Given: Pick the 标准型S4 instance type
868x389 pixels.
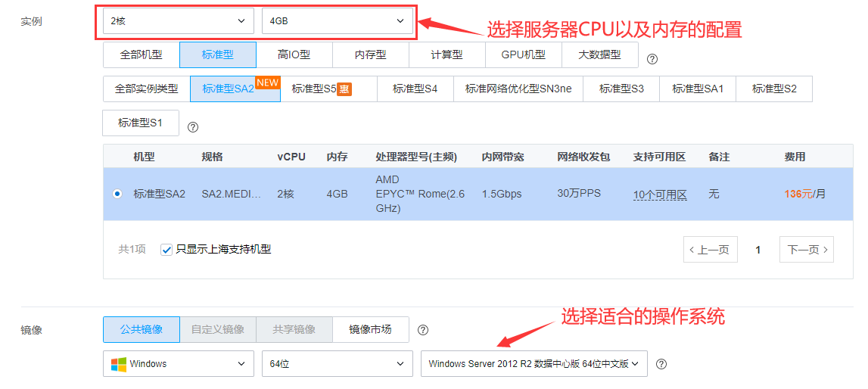Looking at the screenshot, I should tap(415, 89).
